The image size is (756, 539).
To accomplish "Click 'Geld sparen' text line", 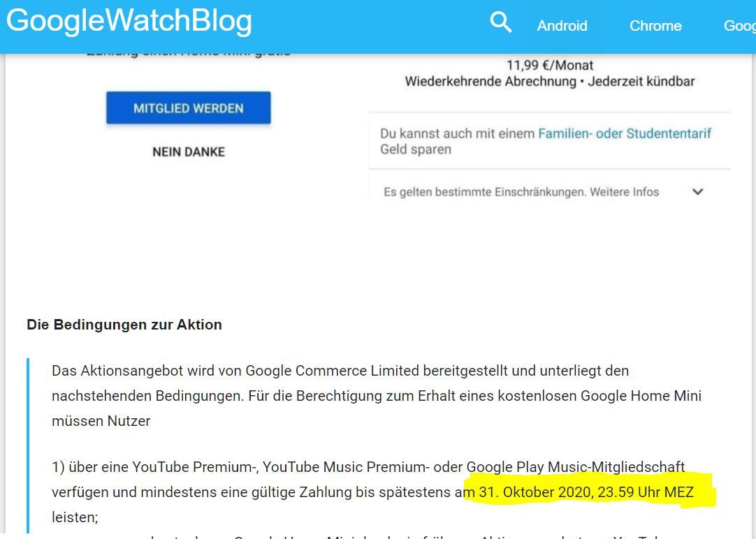I will (x=416, y=149).
